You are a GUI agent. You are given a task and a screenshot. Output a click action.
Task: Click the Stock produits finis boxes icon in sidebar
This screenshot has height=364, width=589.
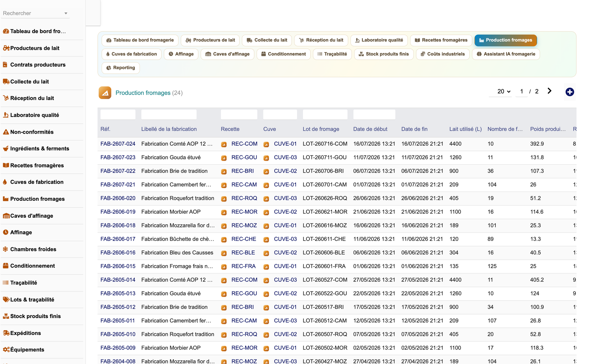tap(6, 316)
